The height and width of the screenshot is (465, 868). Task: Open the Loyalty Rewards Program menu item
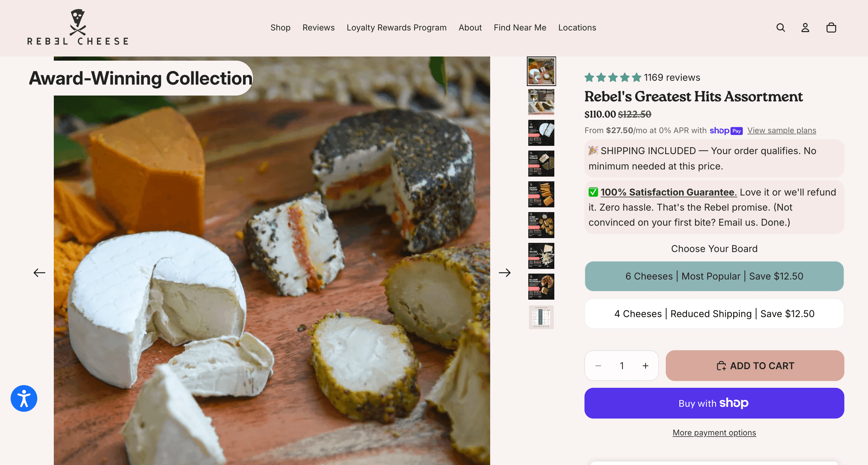pos(396,28)
